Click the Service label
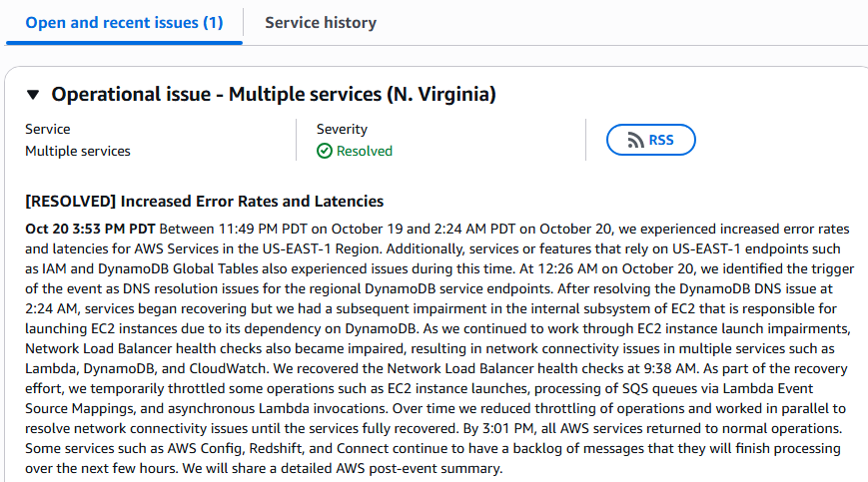Viewport: 868px width, 482px height. 48,129
